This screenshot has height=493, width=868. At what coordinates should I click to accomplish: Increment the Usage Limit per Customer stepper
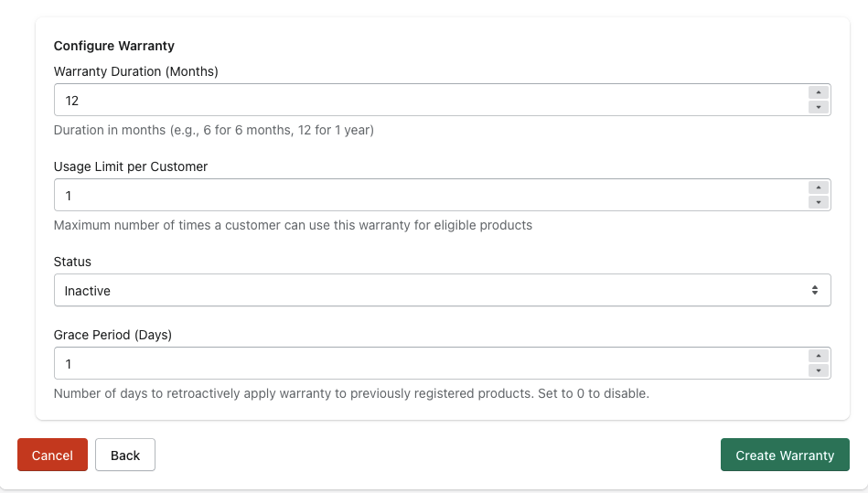tap(819, 188)
